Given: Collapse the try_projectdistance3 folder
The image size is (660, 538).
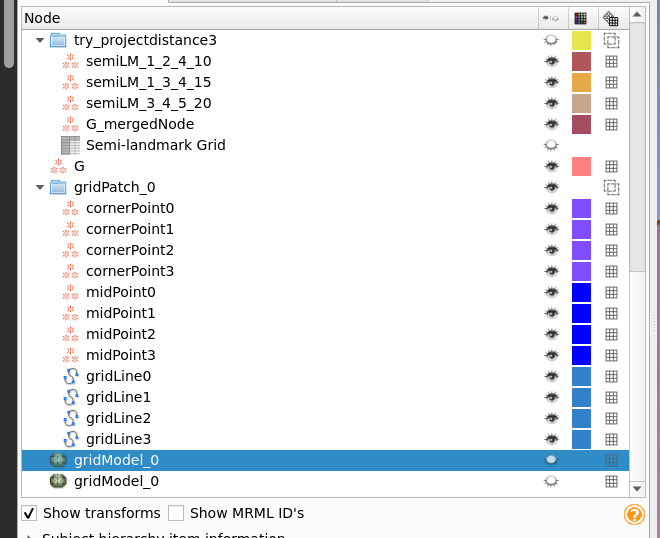Looking at the screenshot, I should click(x=40, y=40).
